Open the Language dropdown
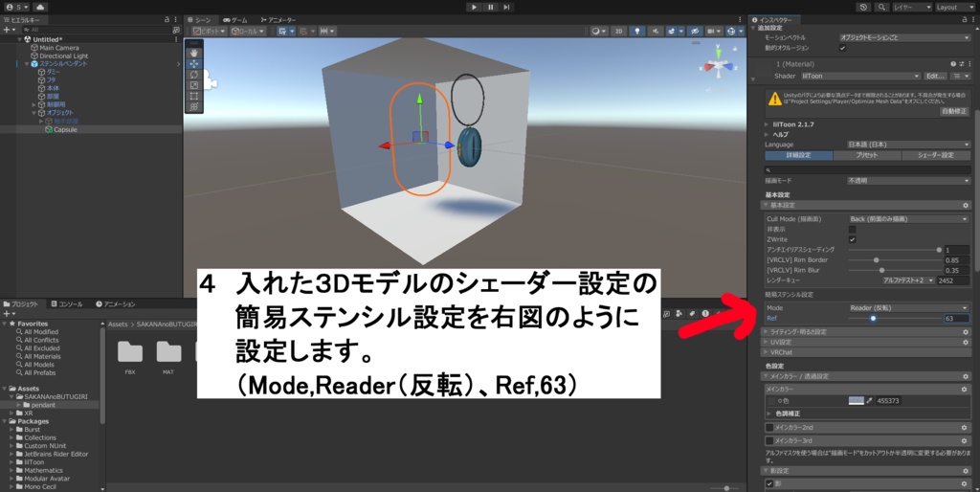The height and width of the screenshot is (492, 980). pyautogui.click(x=908, y=145)
